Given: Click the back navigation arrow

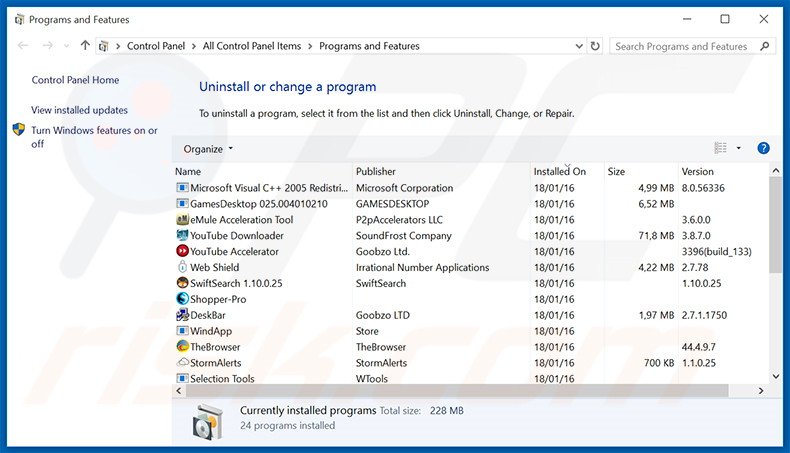Looking at the screenshot, I should 23,46.
